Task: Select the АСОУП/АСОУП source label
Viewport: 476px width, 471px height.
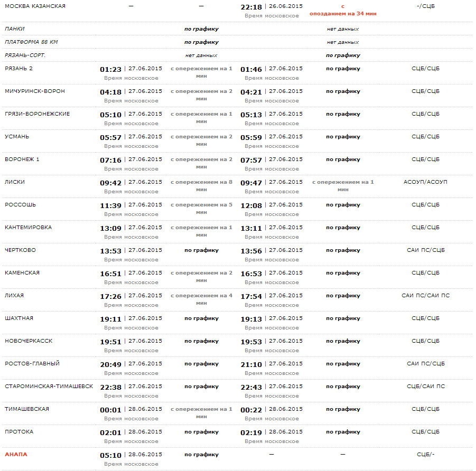Action: (x=425, y=182)
